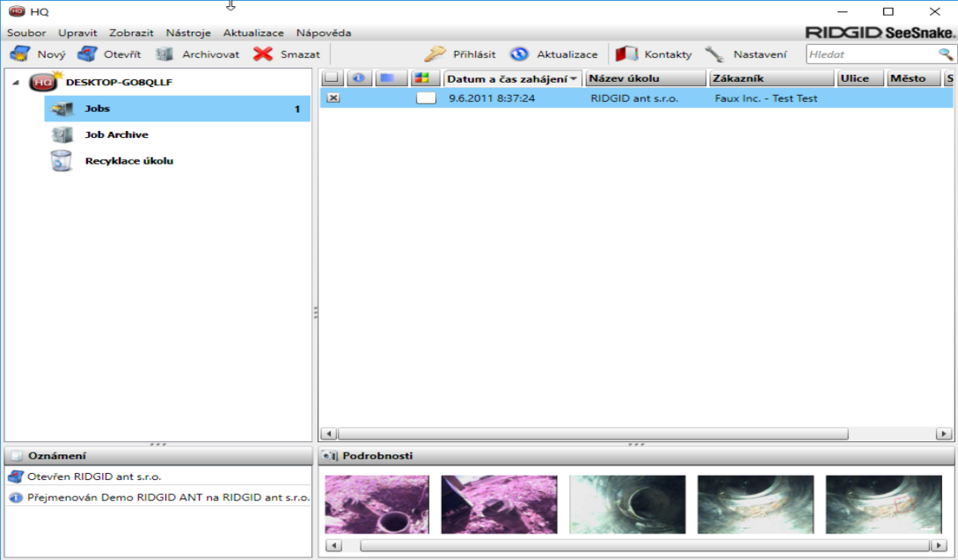Click the search magnifier icon
The height and width of the screenshot is (560, 958).
tap(946, 55)
